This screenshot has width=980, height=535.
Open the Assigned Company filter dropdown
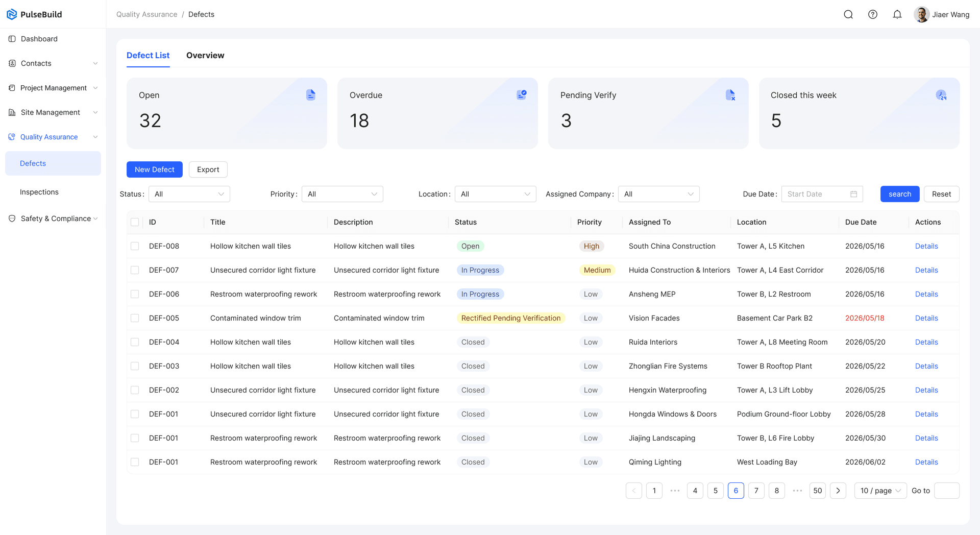pyautogui.click(x=659, y=194)
